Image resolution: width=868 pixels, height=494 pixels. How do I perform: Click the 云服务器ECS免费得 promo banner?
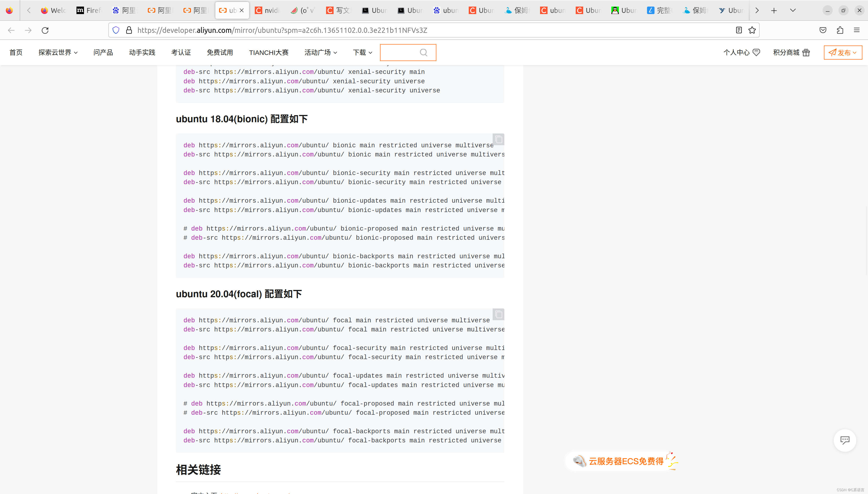(622, 461)
